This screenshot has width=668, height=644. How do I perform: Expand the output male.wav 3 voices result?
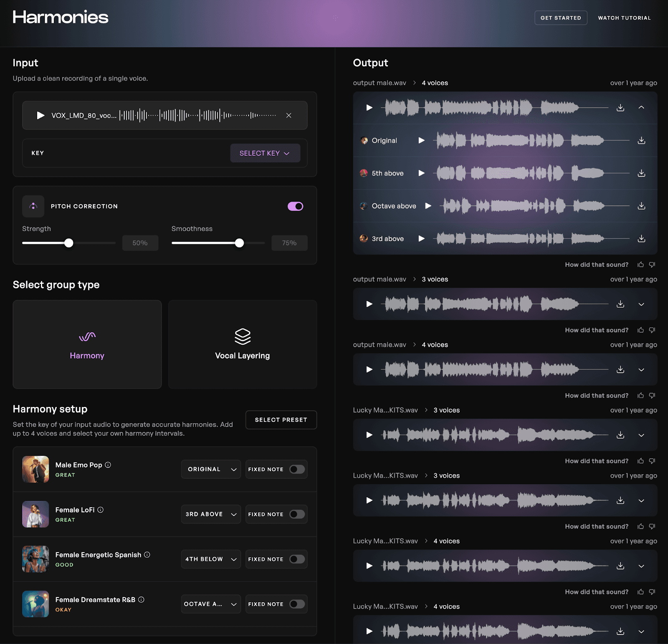coord(641,304)
